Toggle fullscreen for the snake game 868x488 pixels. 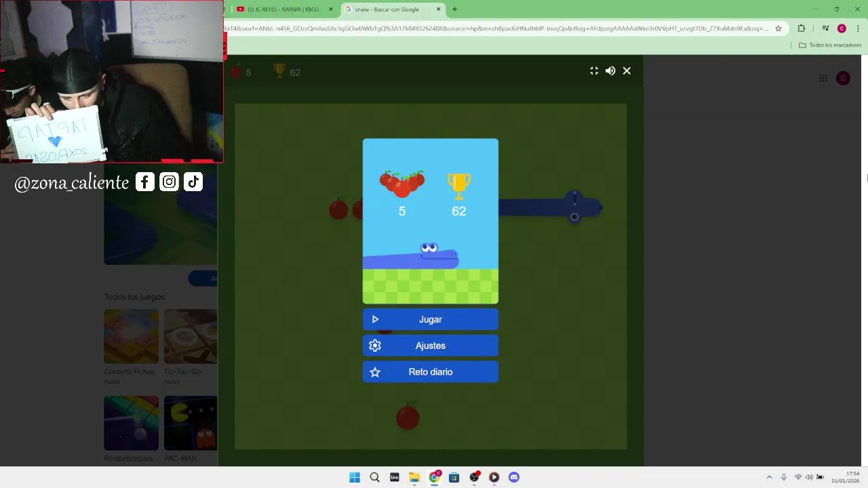click(594, 70)
